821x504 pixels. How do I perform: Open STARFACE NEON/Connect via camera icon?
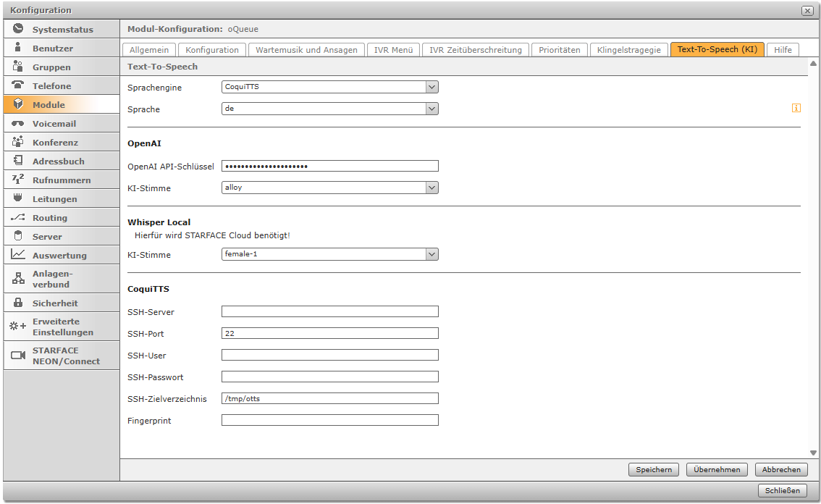pos(18,356)
